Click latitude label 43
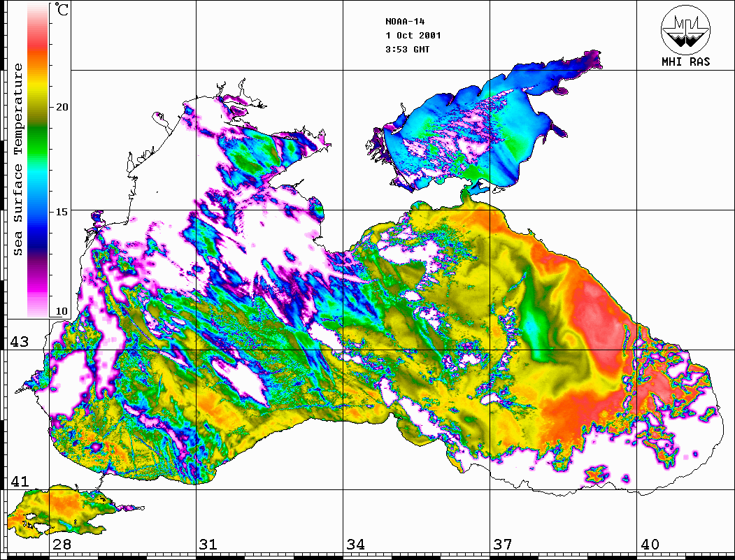Viewport: 735px width, 560px height. coord(19,342)
